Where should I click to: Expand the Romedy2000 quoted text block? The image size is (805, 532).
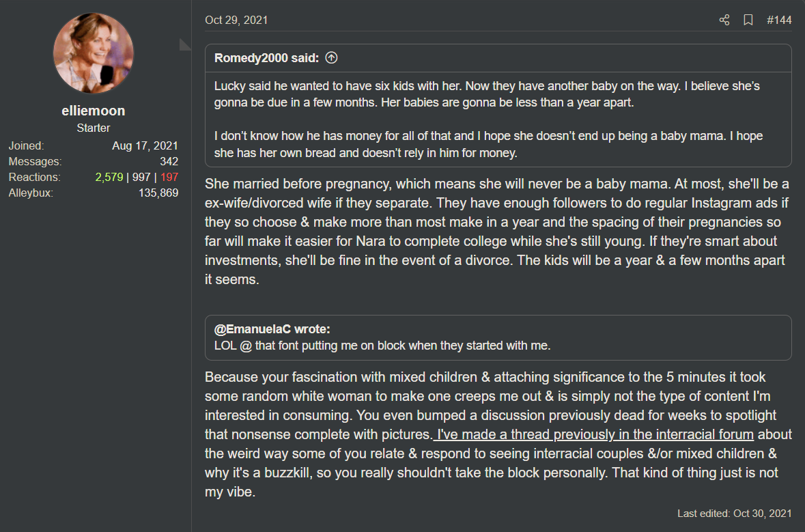(x=498, y=120)
